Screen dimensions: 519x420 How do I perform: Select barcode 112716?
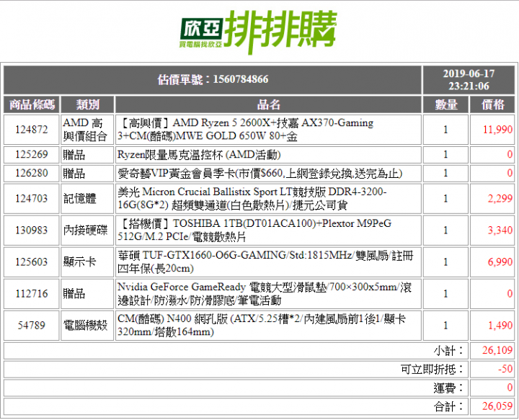[x=32, y=294]
